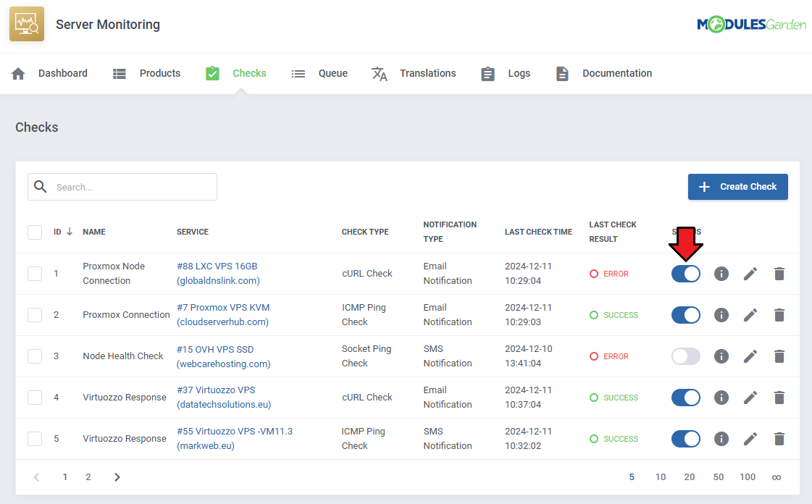Go to previous page with left chevron
This screenshot has width=812, height=504.
pos(36,477)
